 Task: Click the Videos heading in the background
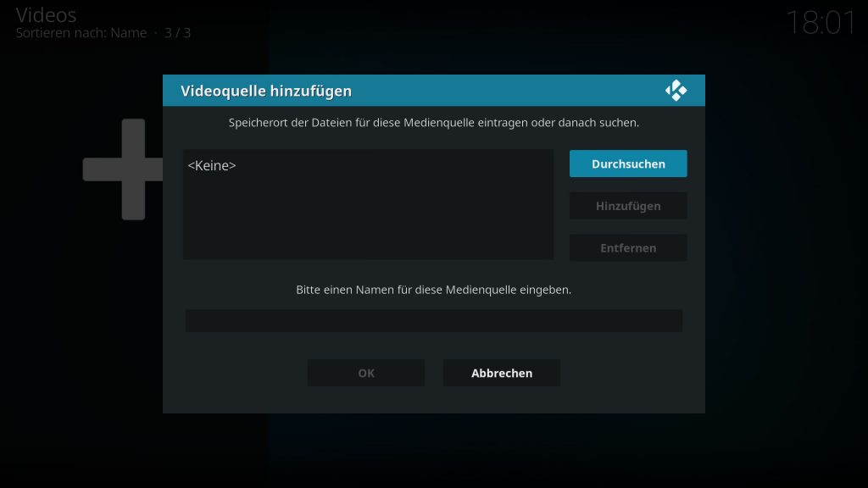[46, 15]
